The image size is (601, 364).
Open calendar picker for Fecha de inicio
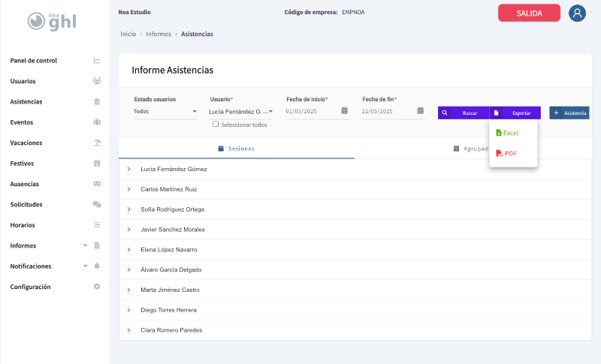tap(345, 111)
